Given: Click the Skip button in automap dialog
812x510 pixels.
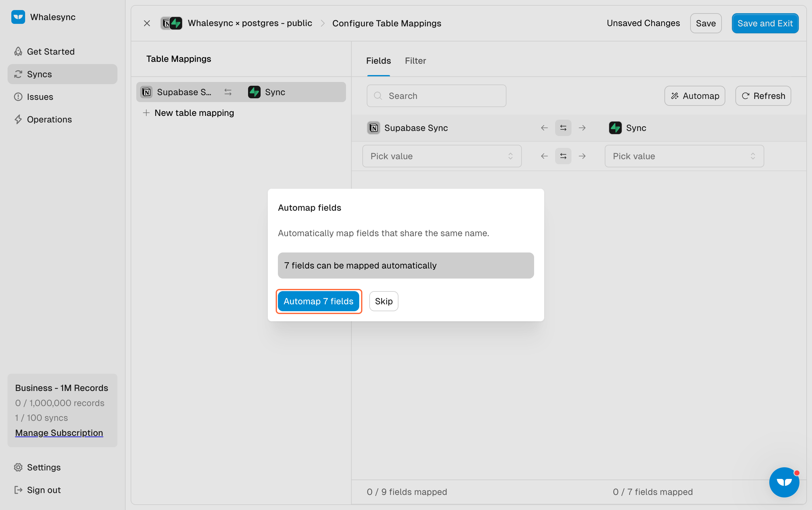Looking at the screenshot, I should 384,301.
